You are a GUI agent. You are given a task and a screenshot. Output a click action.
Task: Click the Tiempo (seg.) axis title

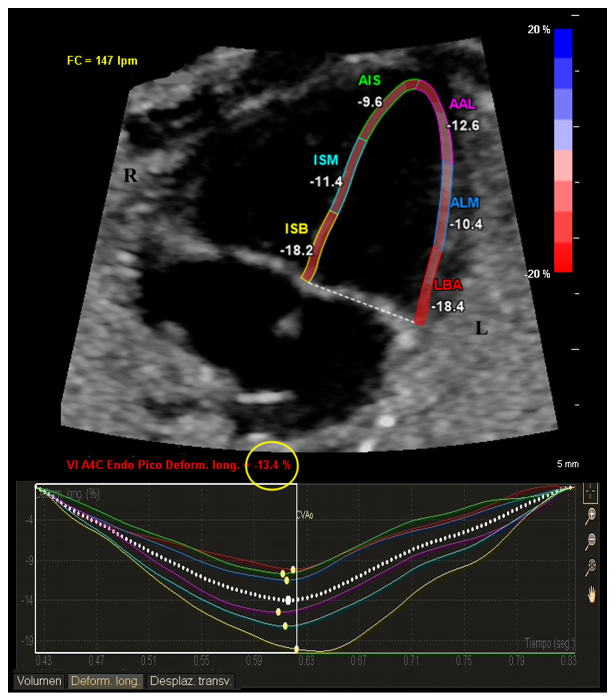550,644
